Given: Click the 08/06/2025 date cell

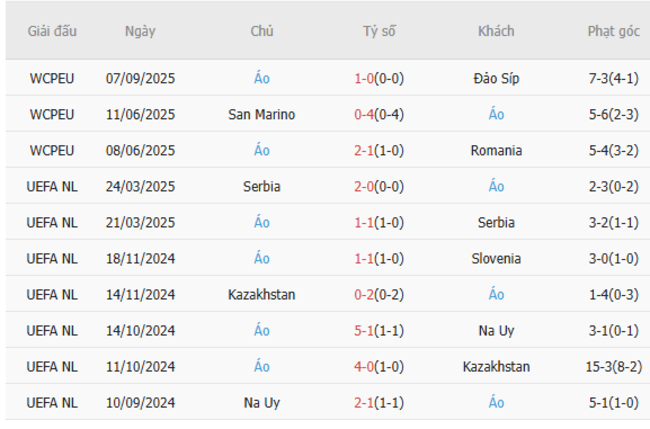Looking at the screenshot, I should [x=140, y=150].
